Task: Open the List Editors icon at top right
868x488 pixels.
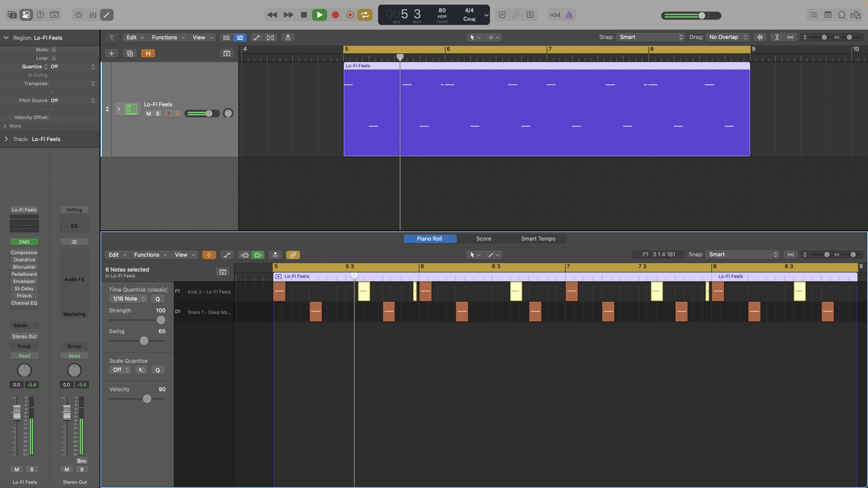Action: point(814,14)
